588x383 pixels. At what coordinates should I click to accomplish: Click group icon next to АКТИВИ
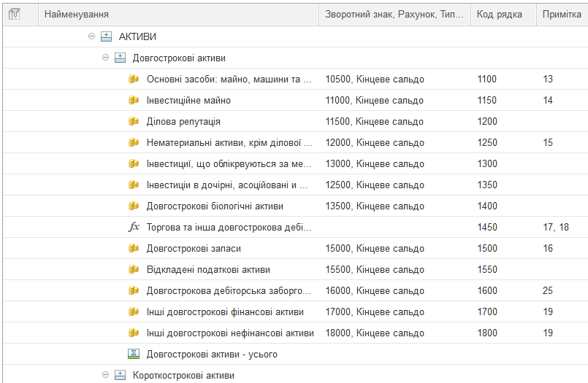click(x=106, y=36)
